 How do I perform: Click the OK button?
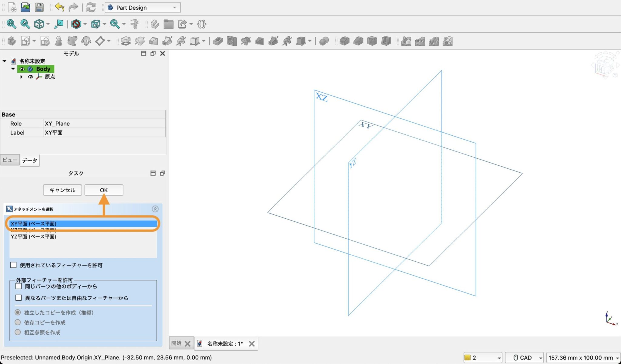pos(104,190)
